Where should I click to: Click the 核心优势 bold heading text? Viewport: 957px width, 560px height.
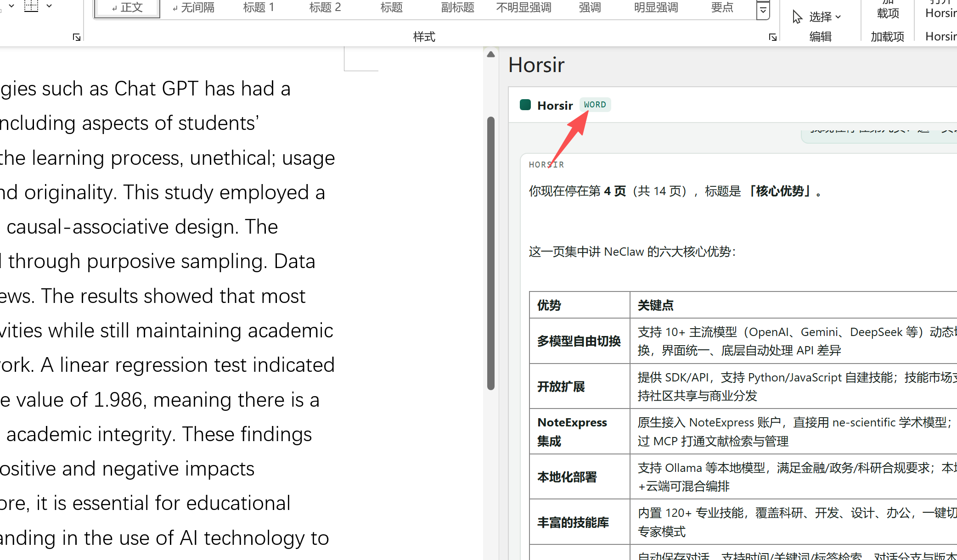click(x=782, y=191)
